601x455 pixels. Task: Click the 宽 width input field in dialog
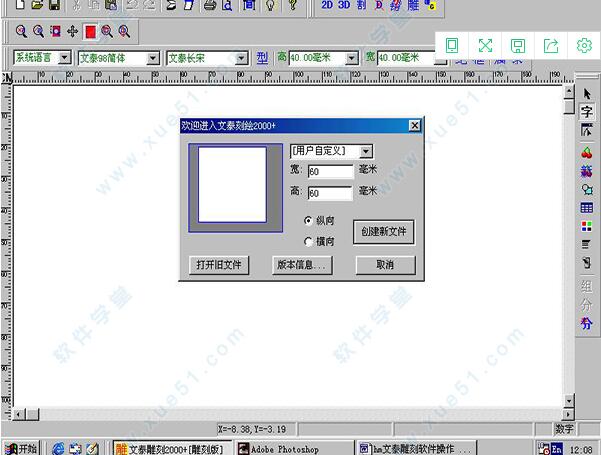tap(330, 171)
